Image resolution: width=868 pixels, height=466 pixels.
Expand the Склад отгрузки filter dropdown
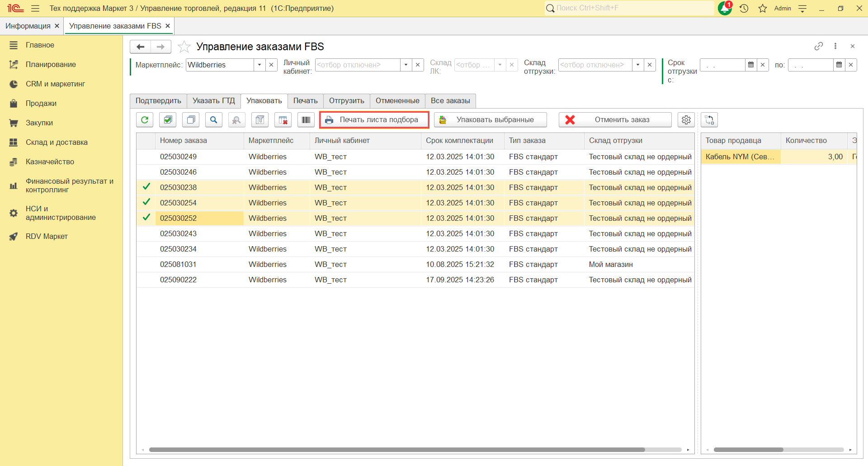[638, 65]
